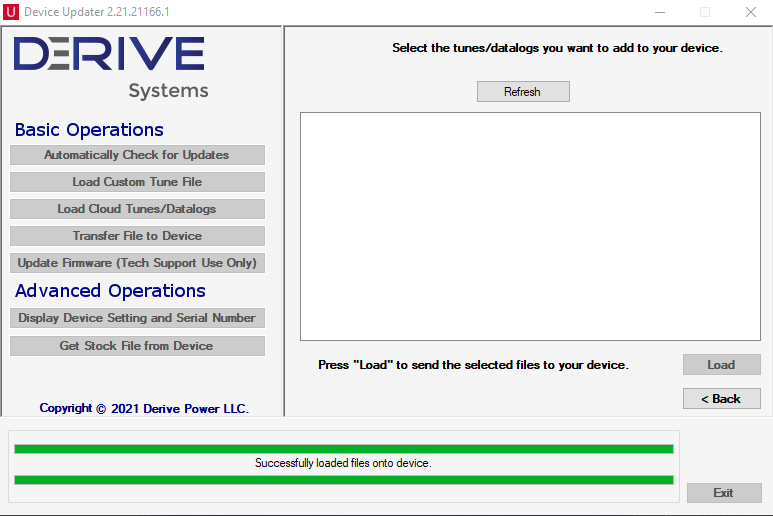
Task: Open Load Custom Tune File
Action: tap(137, 182)
